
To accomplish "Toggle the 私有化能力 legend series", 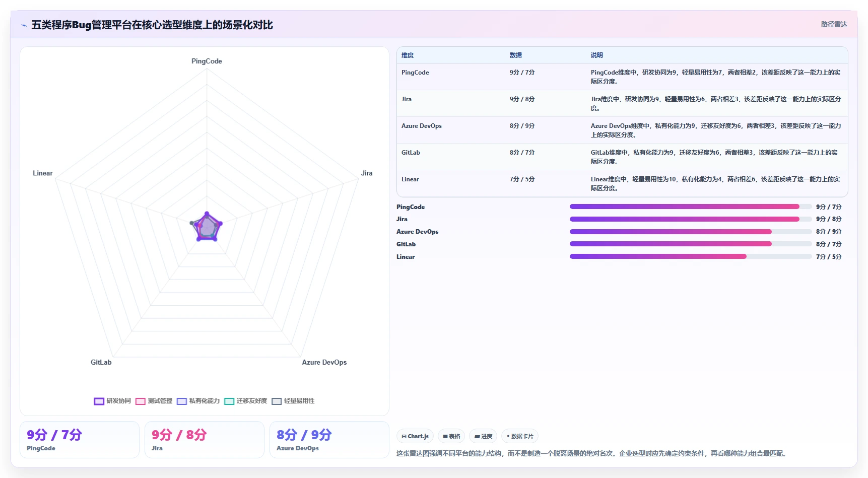I will point(198,401).
